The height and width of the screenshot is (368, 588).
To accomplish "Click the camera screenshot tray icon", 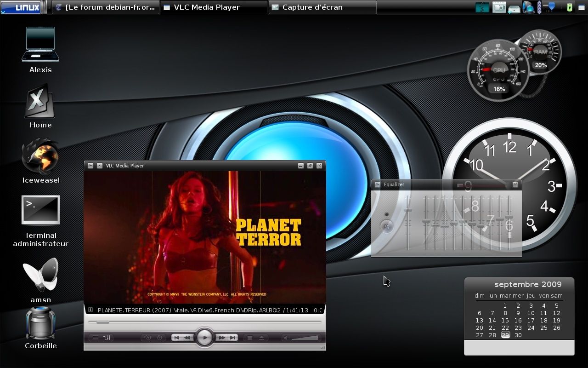I will (x=499, y=7).
